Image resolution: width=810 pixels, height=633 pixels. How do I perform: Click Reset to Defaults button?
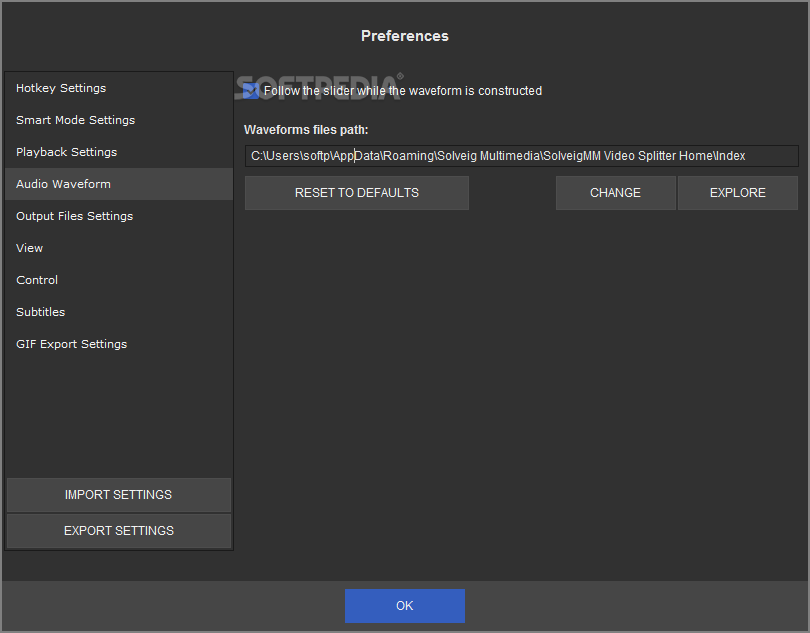pos(357,193)
